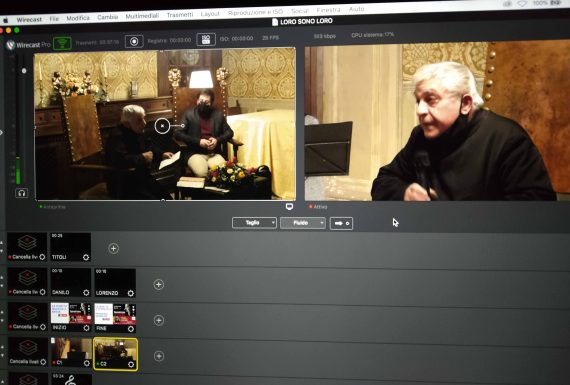570x385 pixels.
Task: Open the gear settings on the C2 shot
Action: (131, 364)
